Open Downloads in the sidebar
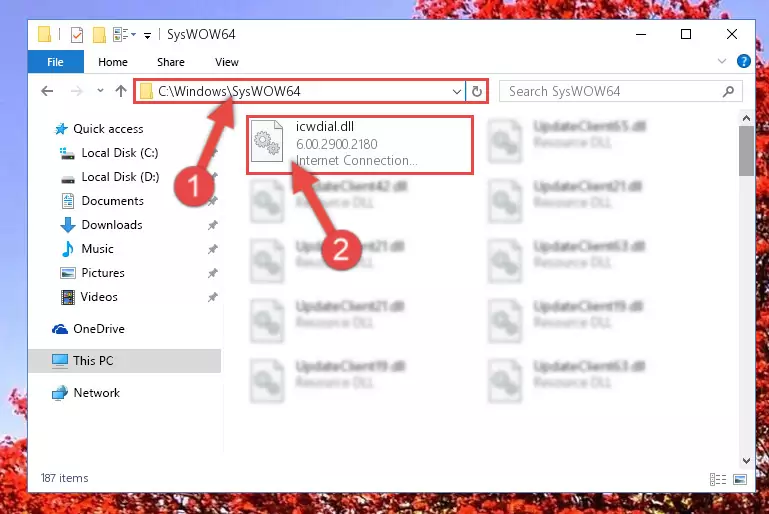769x514 pixels. click(x=112, y=225)
